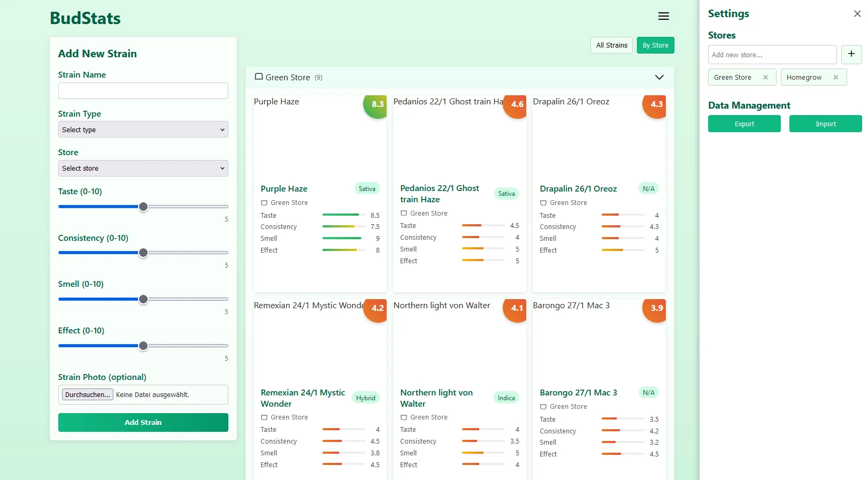Click the BudStats logo title
This screenshot has width=868, height=480.
pos(85,18)
